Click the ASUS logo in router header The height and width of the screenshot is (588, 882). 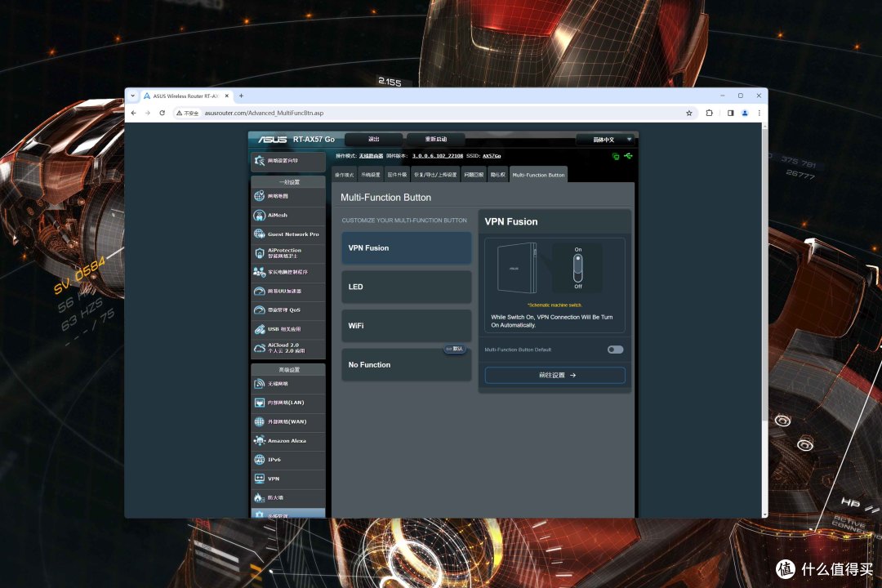coord(273,140)
